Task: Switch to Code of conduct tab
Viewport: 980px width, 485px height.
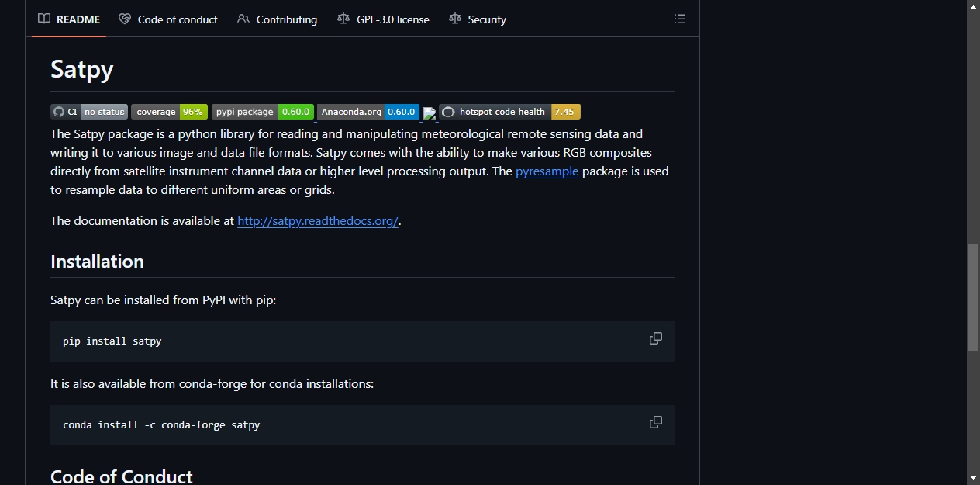Action: pyautogui.click(x=168, y=19)
